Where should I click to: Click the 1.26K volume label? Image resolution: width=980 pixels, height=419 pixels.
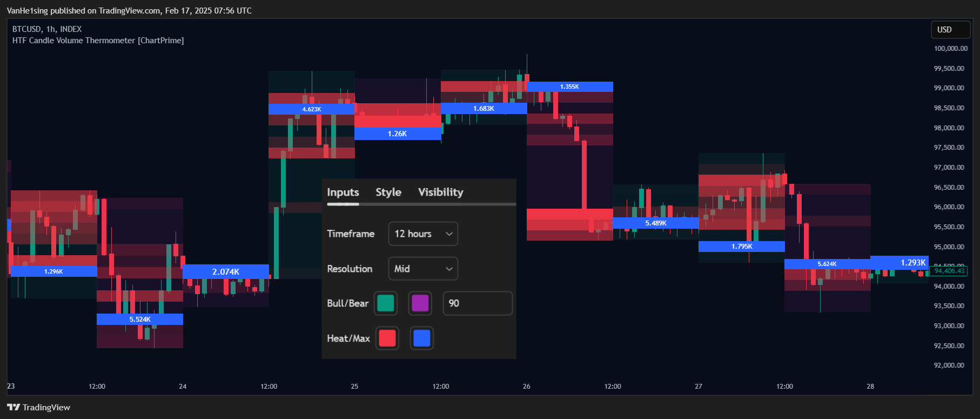click(398, 134)
